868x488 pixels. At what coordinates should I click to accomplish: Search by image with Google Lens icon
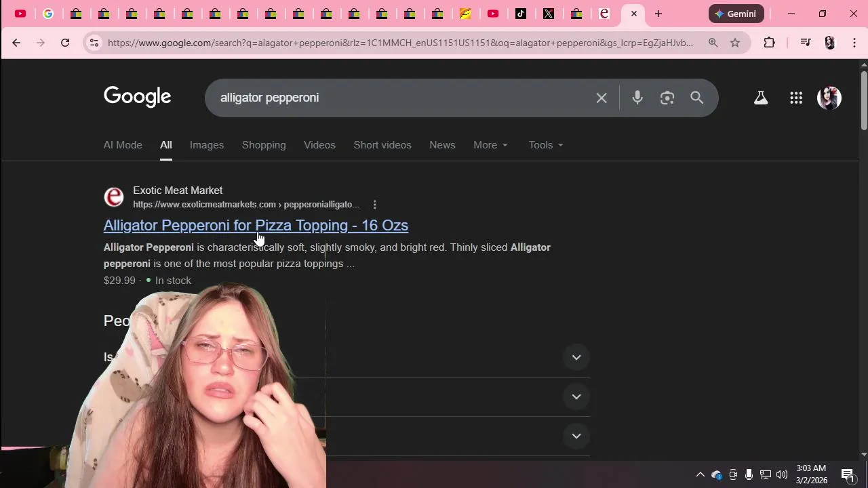click(667, 98)
